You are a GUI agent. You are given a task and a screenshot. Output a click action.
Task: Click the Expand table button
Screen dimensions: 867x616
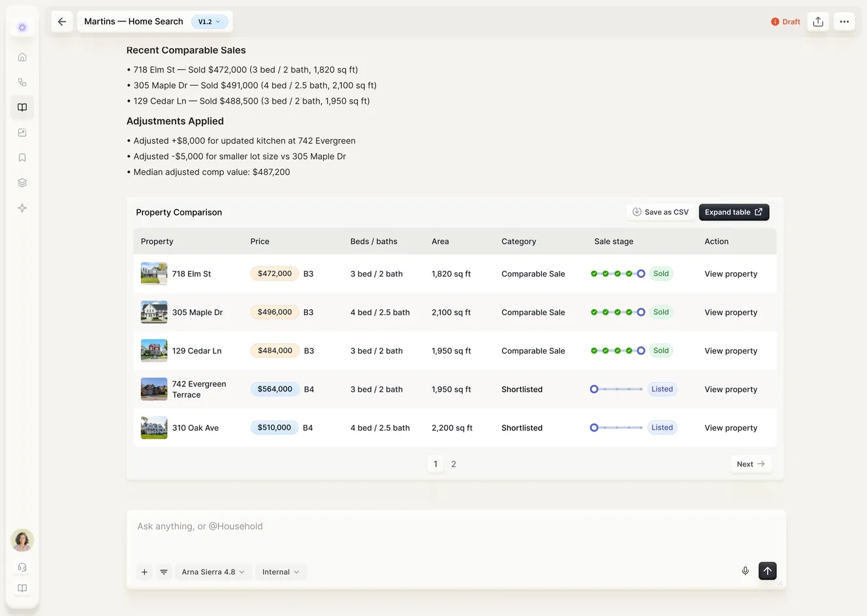(734, 212)
